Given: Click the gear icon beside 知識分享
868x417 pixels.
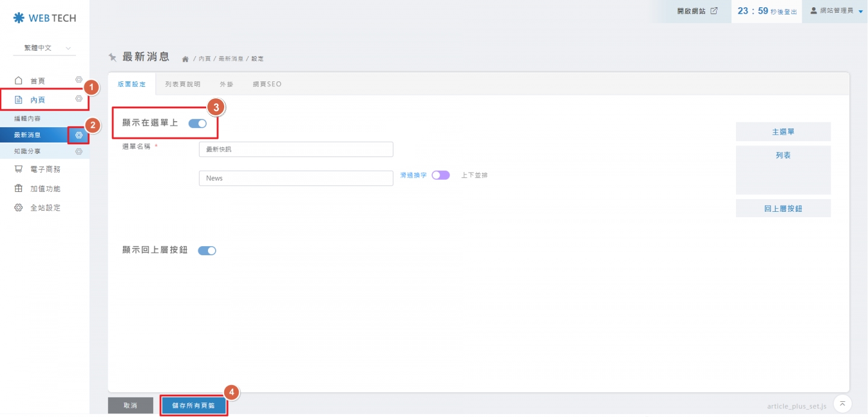Looking at the screenshot, I should (x=78, y=151).
